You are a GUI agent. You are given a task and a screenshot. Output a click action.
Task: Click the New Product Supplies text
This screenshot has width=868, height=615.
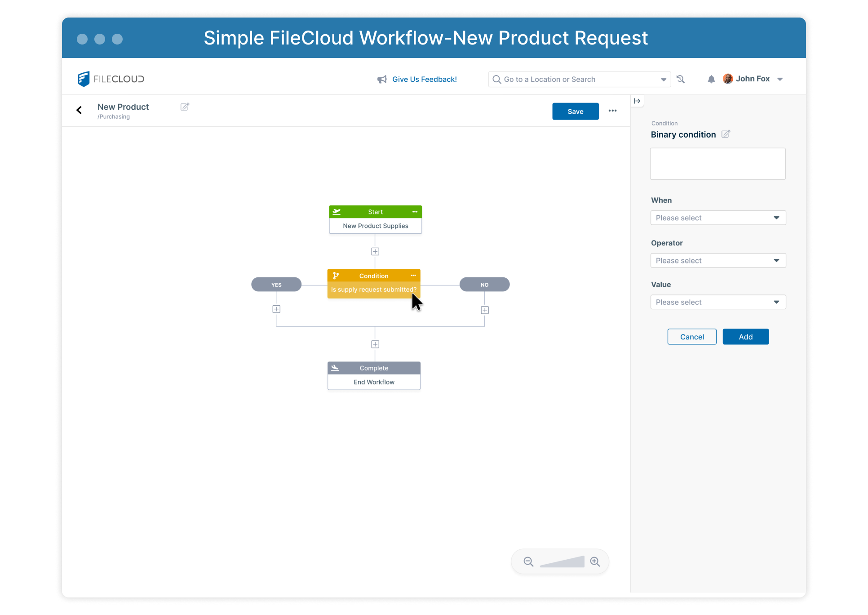coord(376,226)
